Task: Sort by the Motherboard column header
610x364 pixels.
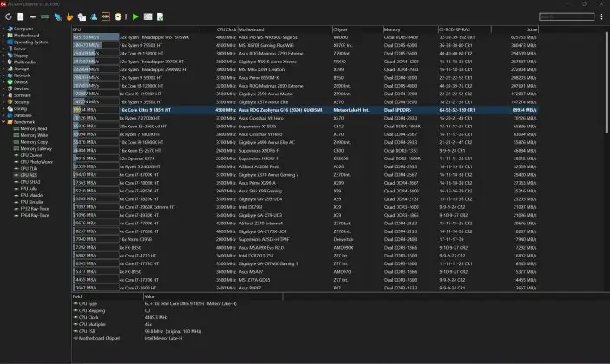Action: coord(285,29)
